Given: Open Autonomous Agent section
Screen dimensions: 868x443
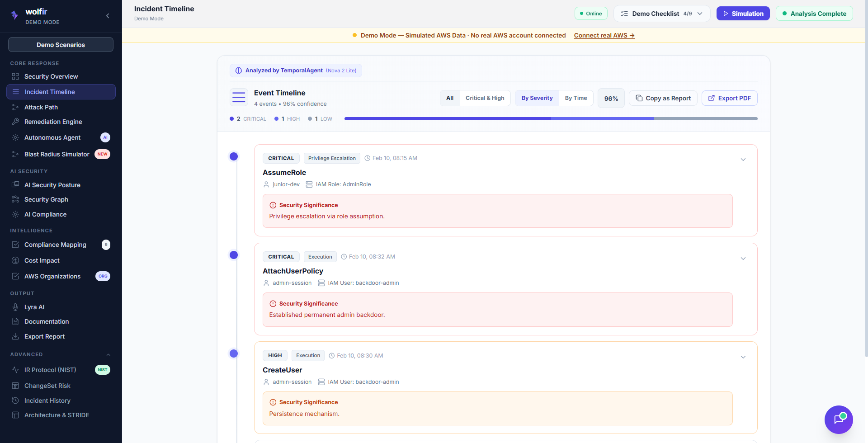Looking at the screenshot, I should point(61,137).
